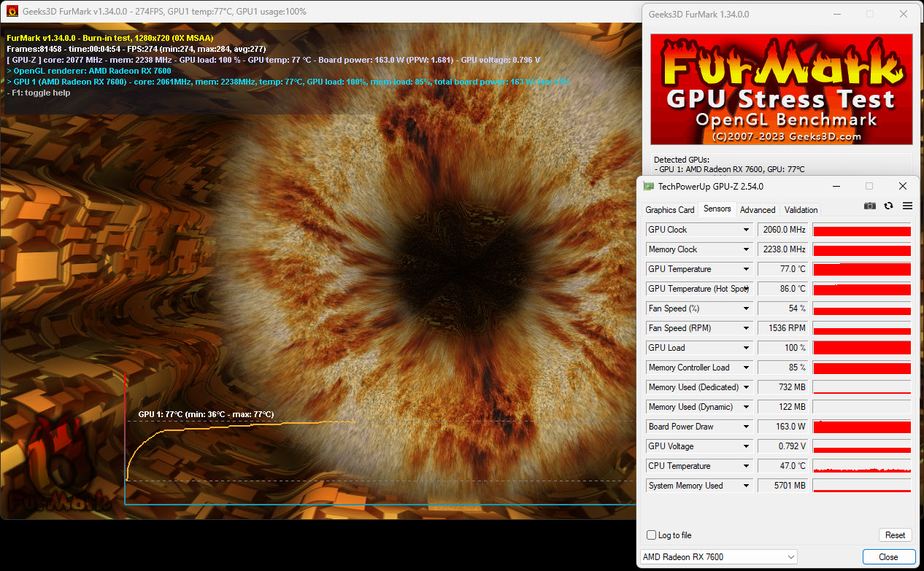Click the Memory Clock 2238.0 MHz value

point(782,249)
